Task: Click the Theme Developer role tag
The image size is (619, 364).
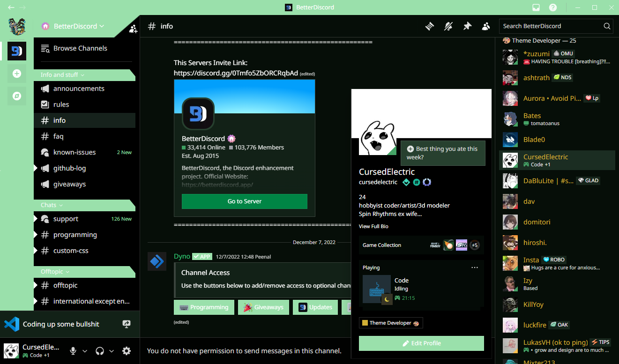Action: tap(391, 323)
